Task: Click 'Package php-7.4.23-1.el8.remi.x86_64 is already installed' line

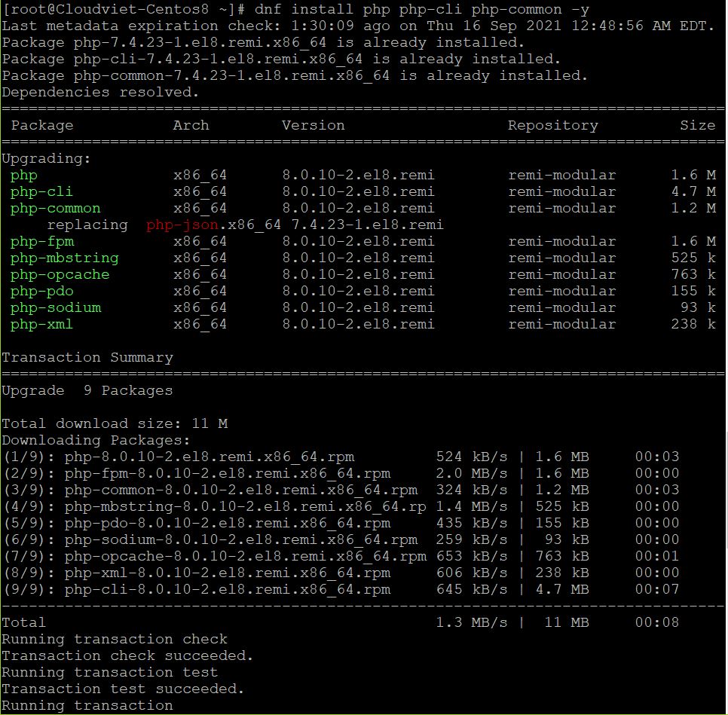Action: pos(263,43)
